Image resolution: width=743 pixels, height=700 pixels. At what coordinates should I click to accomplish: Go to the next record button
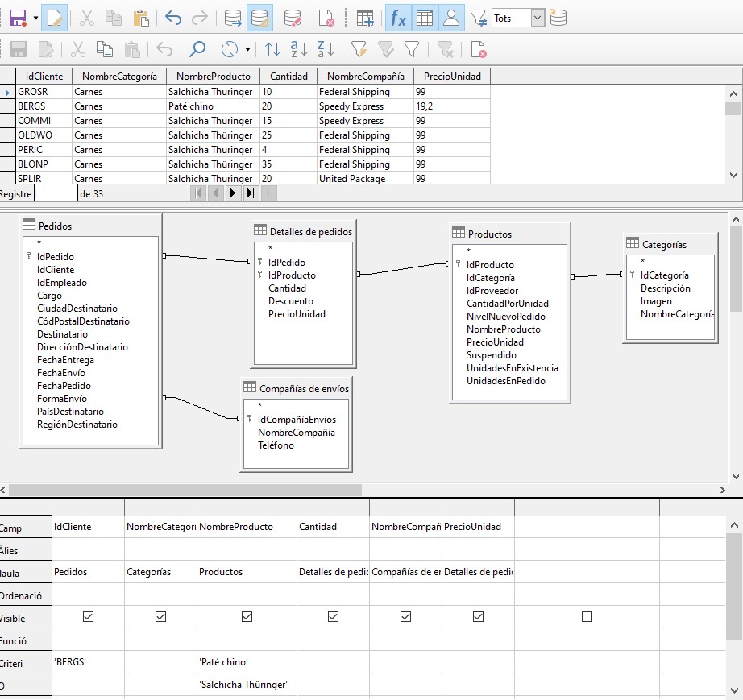click(233, 193)
